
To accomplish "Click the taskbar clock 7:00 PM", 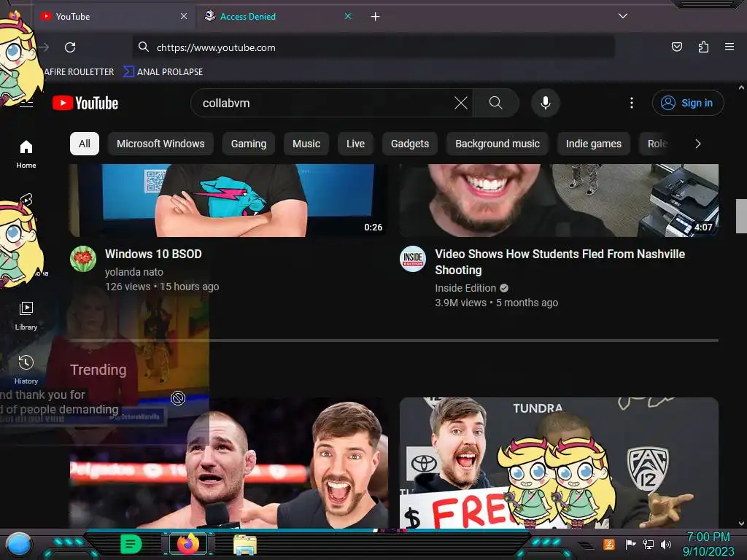I will click(708, 537).
